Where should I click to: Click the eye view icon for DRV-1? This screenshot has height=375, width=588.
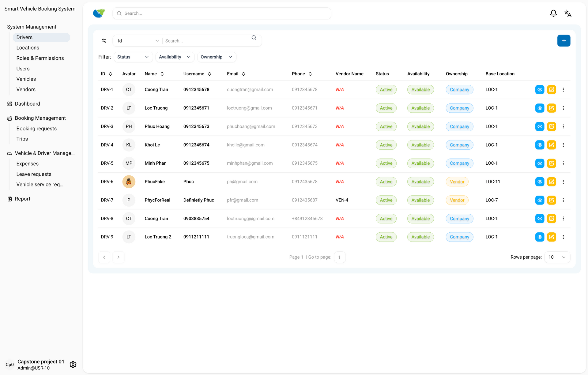(540, 90)
